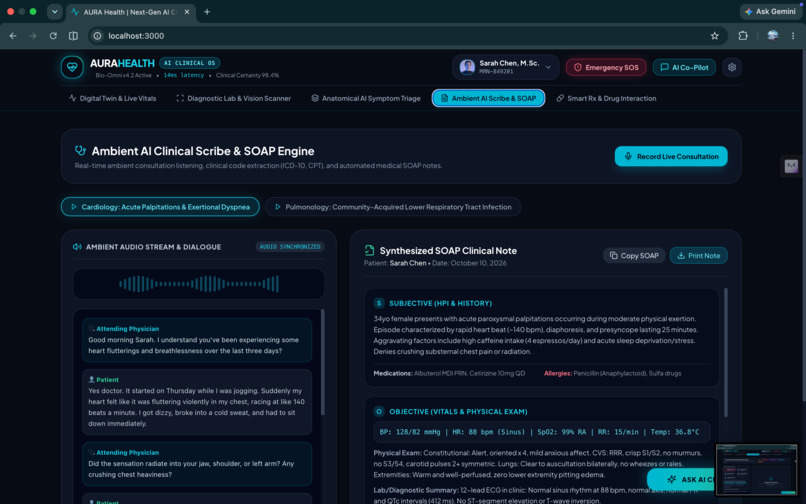
Task: Click the S badge of Subjective section
Action: click(x=379, y=303)
